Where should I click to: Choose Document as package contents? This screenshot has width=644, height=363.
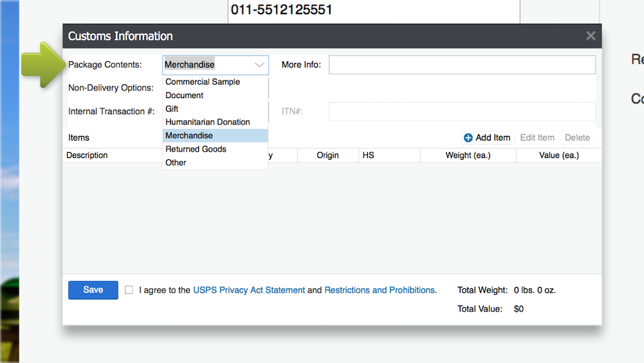click(x=184, y=95)
